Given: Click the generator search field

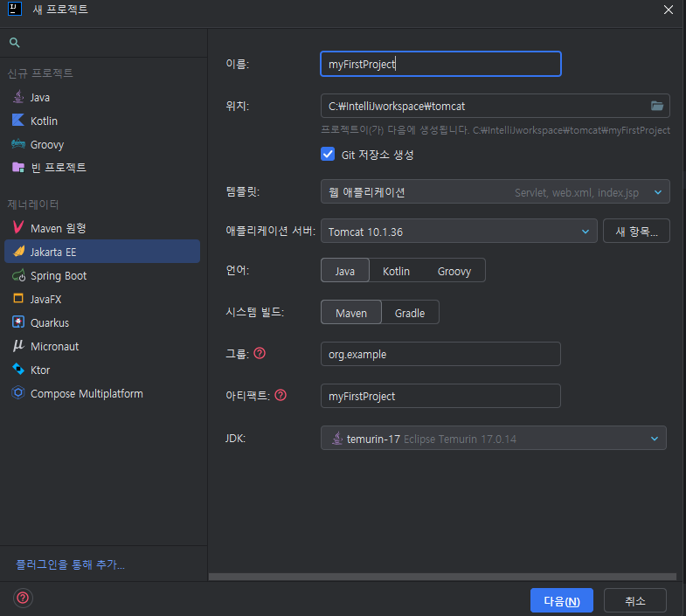Looking at the screenshot, I should tap(103, 43).
